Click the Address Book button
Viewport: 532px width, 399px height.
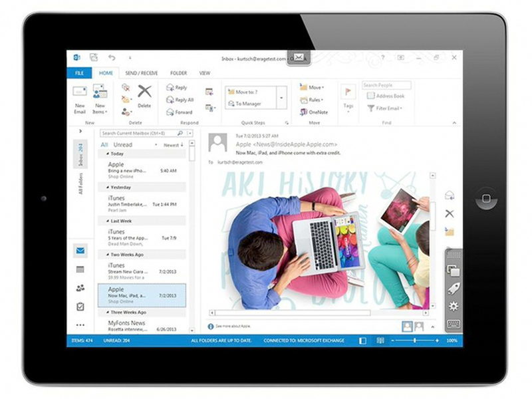tap(386, 96)
